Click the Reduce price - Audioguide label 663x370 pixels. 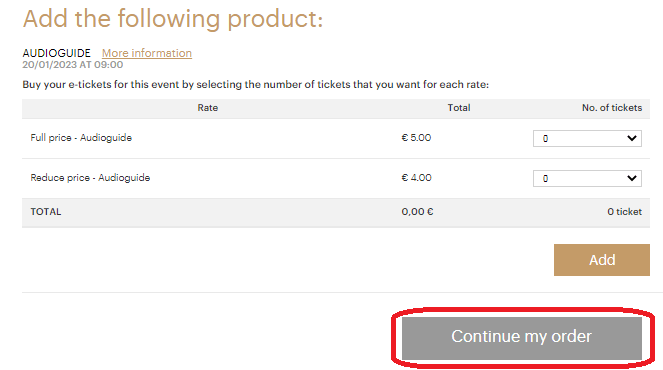coord(90,178)
